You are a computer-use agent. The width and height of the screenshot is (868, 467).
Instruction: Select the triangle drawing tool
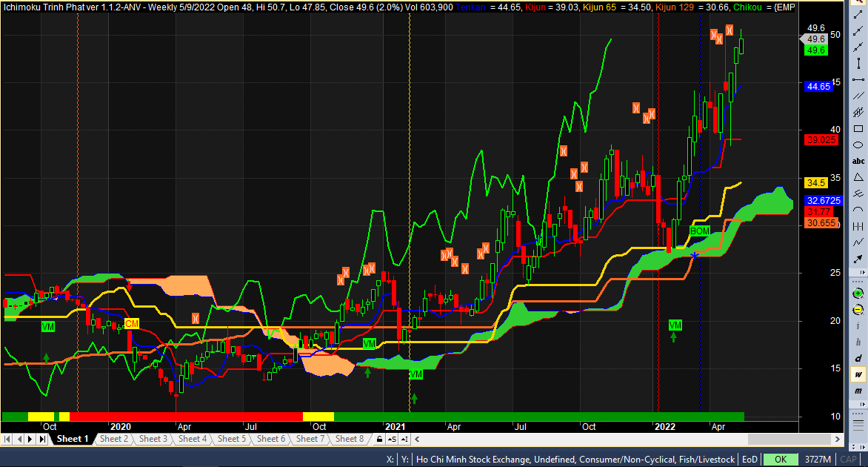pyautogui.click(x=858, y=177)
